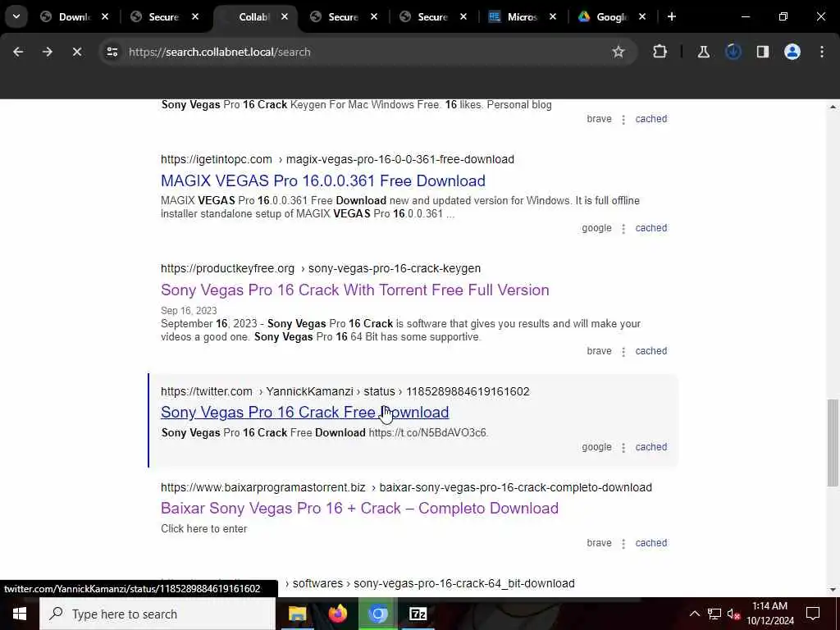Close the Microsoft tab
This screenshot has height=630, width=840.
click(553, 16)
